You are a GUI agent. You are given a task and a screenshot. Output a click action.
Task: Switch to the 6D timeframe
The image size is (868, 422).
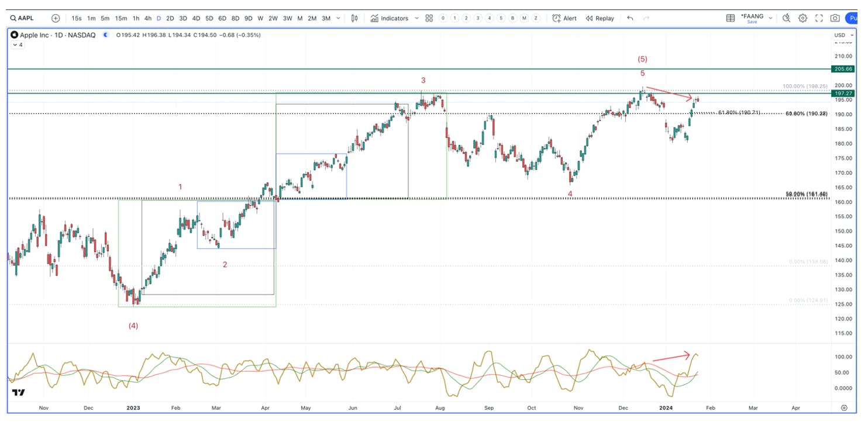[x=222, y=18]
